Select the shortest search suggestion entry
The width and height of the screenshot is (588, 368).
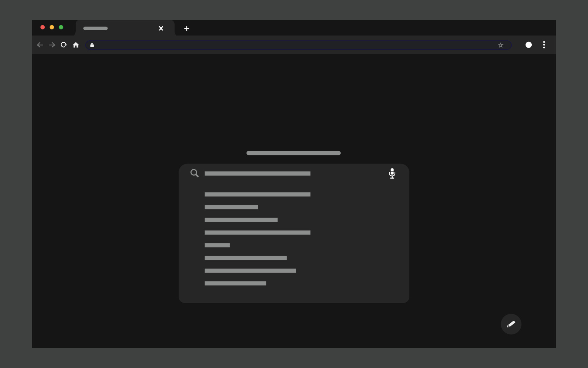click(217, 245)
